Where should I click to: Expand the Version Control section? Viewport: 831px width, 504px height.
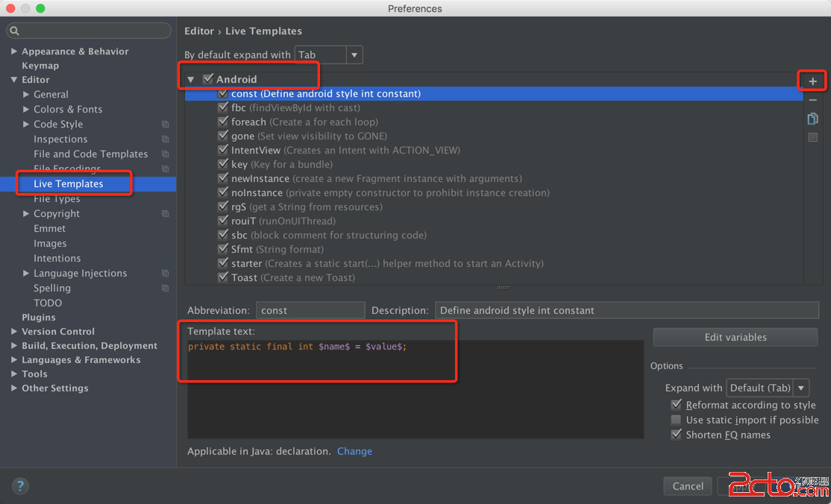tap(14, 332)
